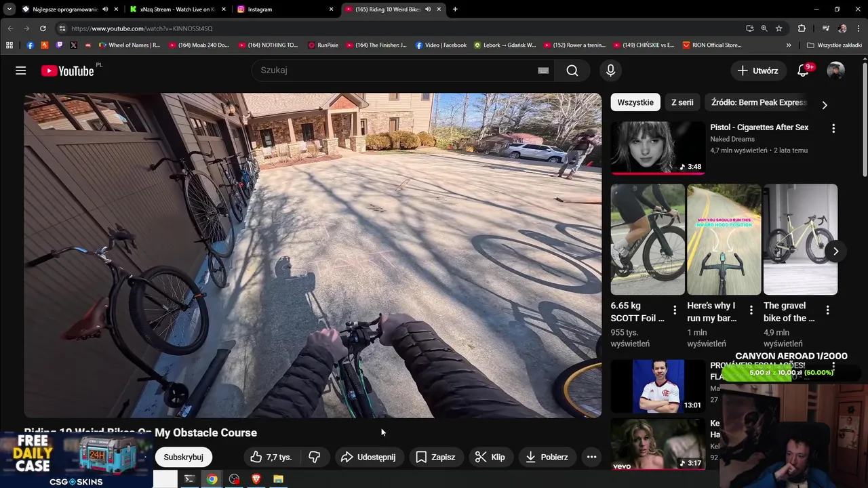This screenshot has height=488, width=868.
Task: Open options for 6.65 kg SCOTT Foil short
Action: [x=675, y=310]
